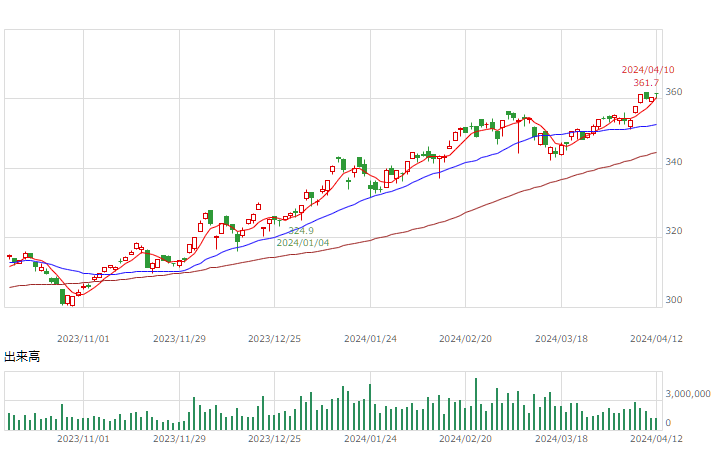The image size is (716, 452).
Task: Click the 2023/11/01 date label under price chart
Action: [83, 339]
